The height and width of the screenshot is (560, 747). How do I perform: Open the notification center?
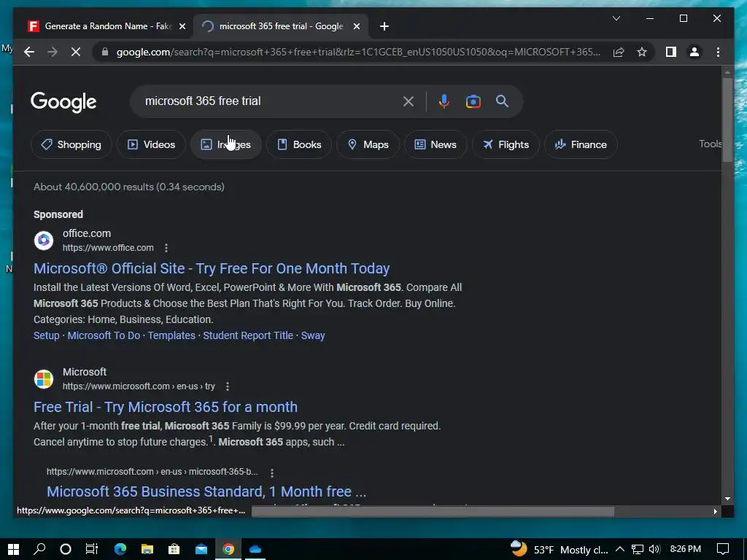click(723, 549)
